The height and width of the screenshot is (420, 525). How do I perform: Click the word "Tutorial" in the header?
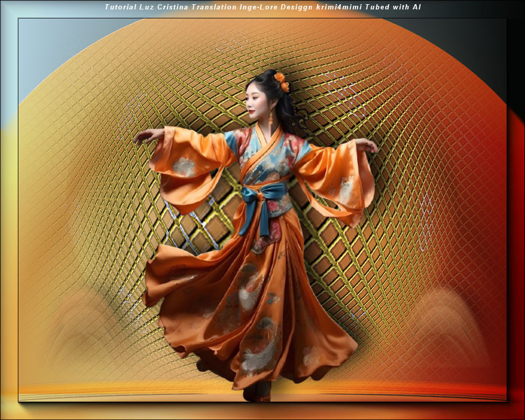[x=120, y=7]
